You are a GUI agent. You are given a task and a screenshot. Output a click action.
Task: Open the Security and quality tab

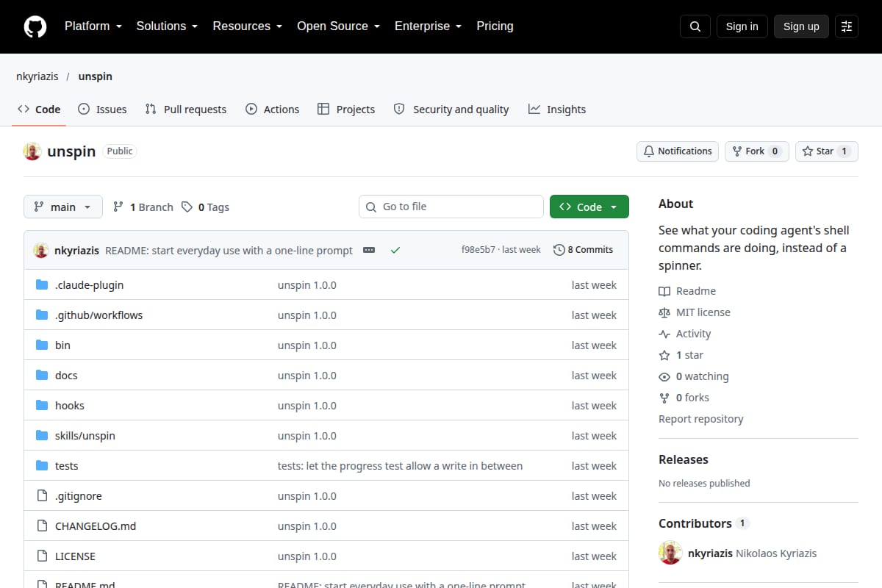tap(451, 110)
